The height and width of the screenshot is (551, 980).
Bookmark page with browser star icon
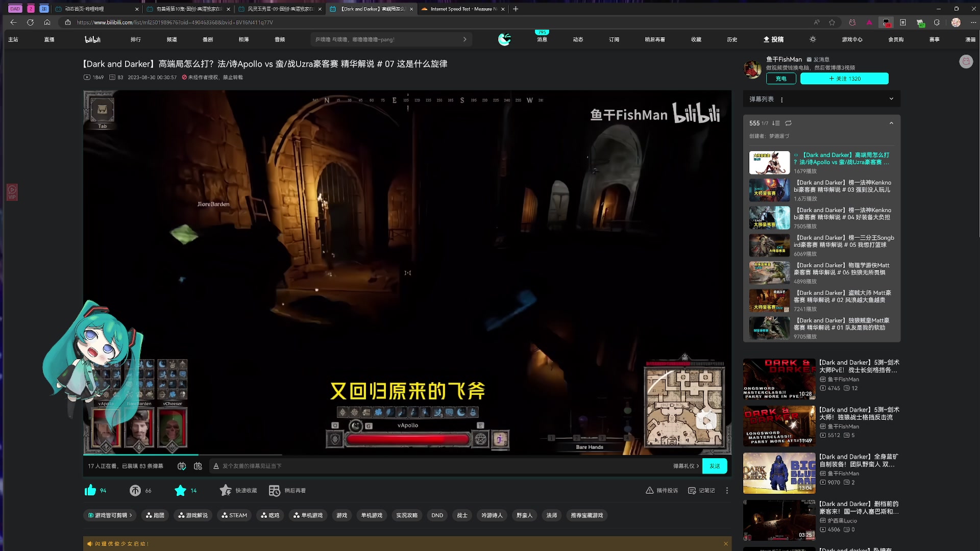pyautogui.click(x=832, y=22)
